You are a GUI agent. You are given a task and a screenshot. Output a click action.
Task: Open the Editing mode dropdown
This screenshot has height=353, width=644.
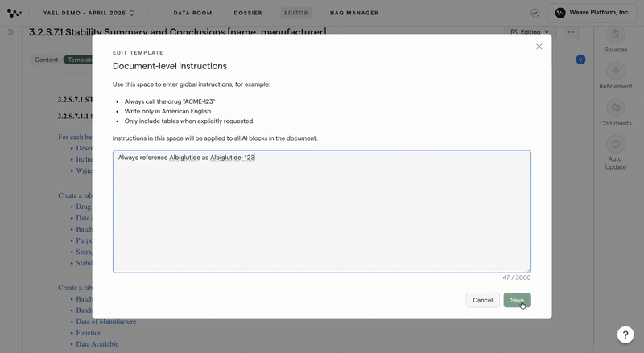click(530, 32)
